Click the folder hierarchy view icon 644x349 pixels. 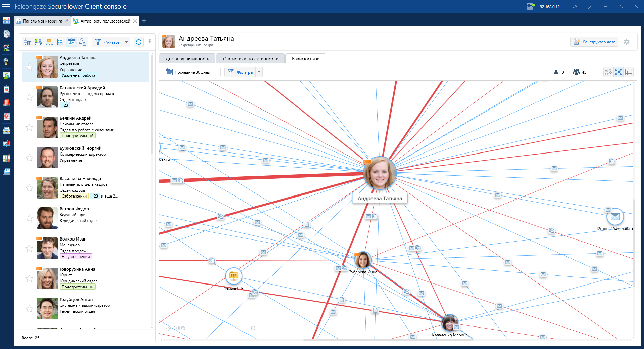(49, 42)
